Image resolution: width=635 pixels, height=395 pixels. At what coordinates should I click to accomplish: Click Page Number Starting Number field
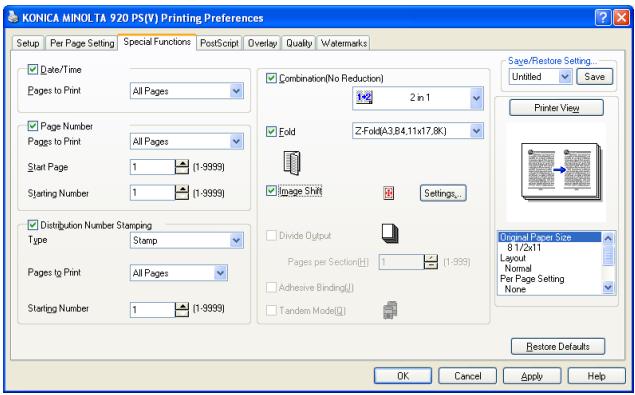[x=153, y=193]
